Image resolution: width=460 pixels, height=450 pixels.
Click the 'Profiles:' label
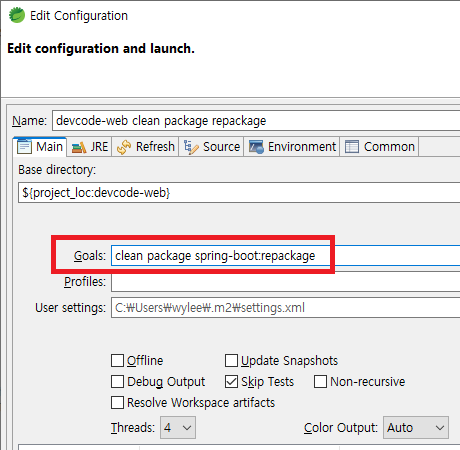coord(85,282)
